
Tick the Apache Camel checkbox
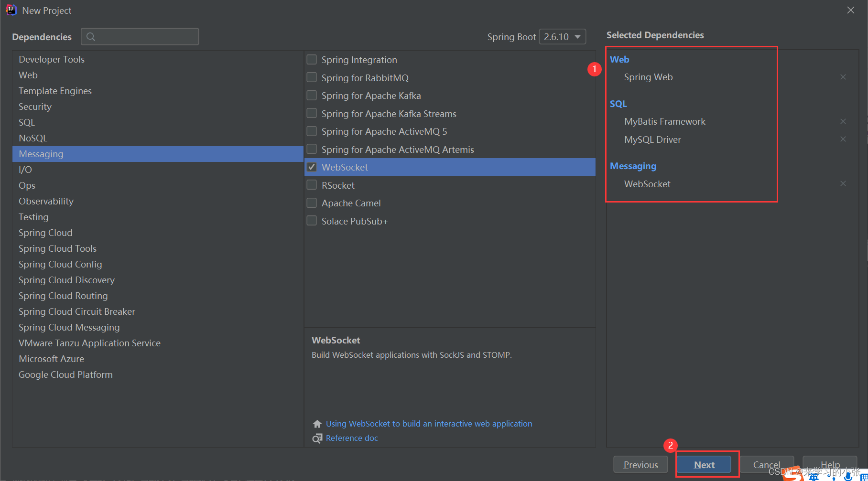pos(312,203)
